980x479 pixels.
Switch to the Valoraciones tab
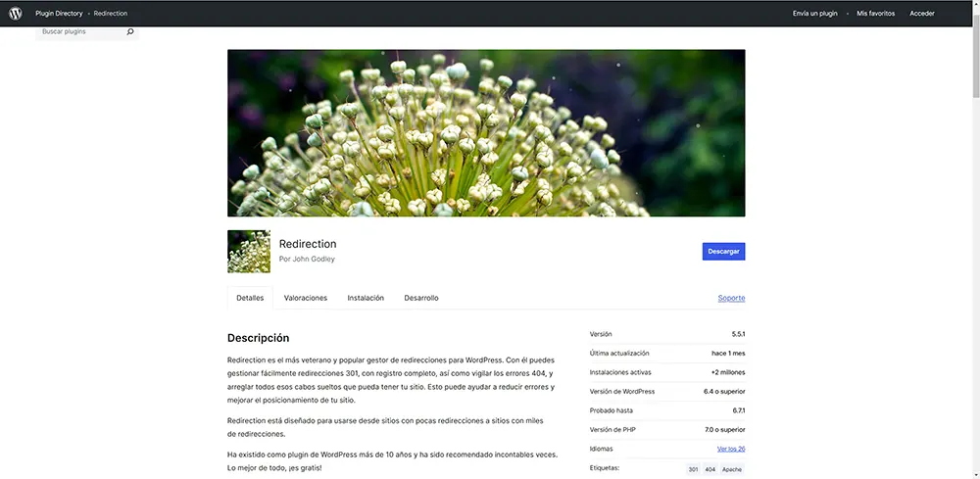(306, 298)
